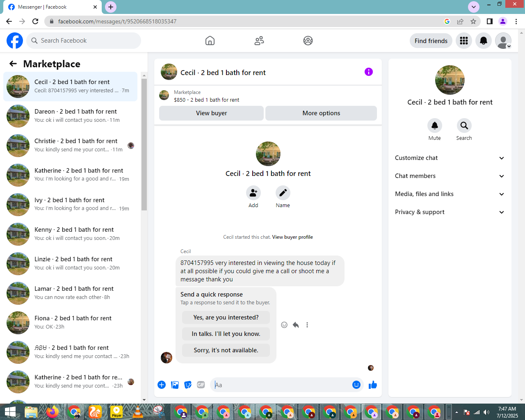525x420 pixels.
Task: Open the Facebook menu grid icon
Action: pyautogui.click(x=464, y=41)
